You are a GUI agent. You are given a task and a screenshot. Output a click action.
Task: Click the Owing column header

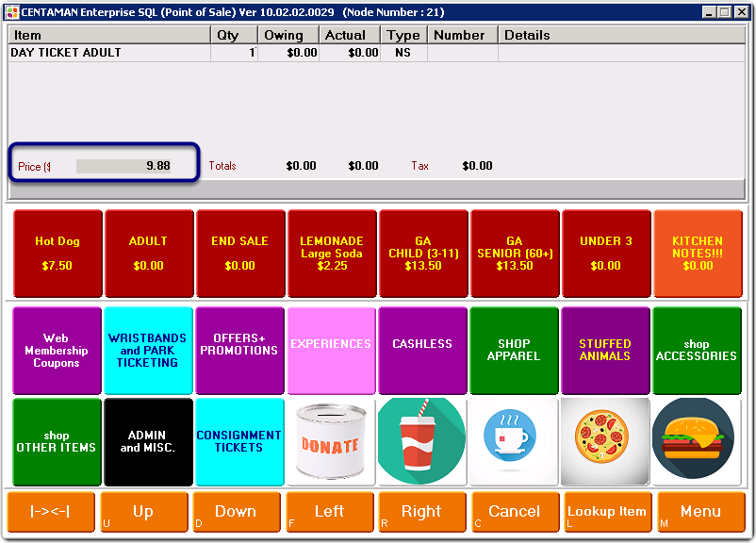(288, 35)
